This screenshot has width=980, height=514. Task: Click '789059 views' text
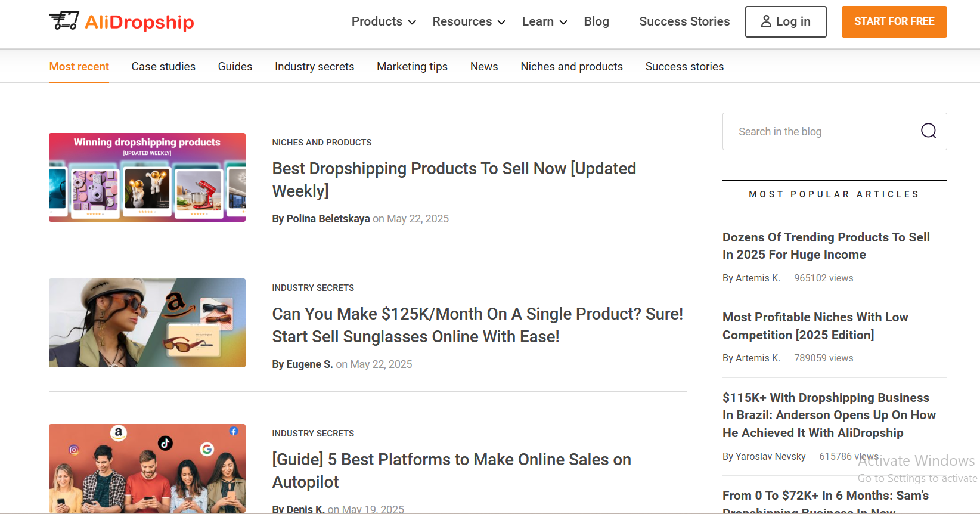pos(824,358)
